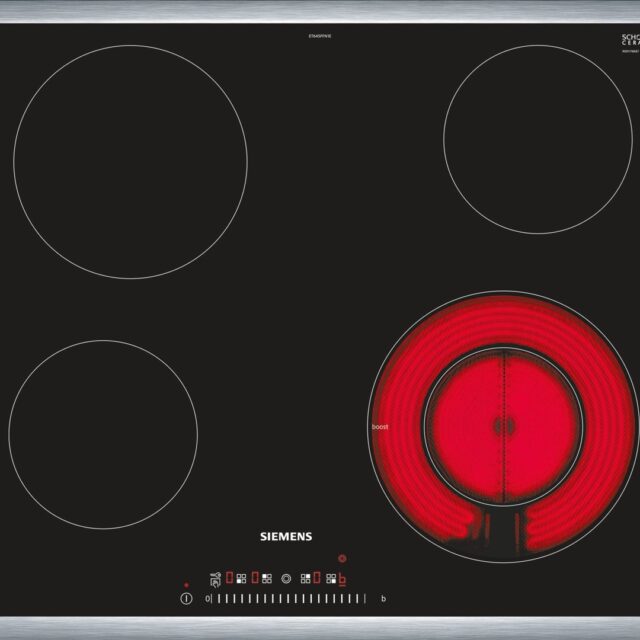Select the rear-left cooking zone icon
The image size is (640, 640).
[267, 578]
